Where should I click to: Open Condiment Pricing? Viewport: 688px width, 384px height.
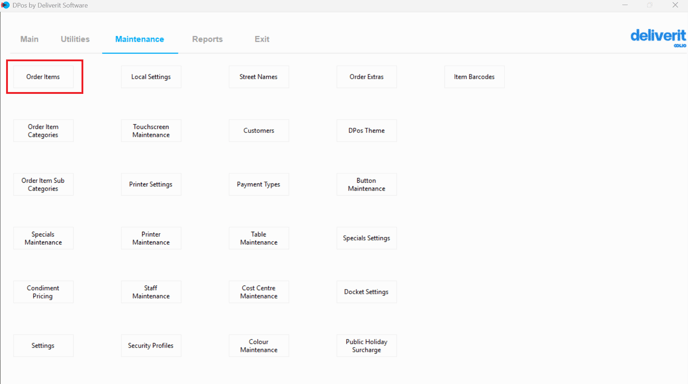click(x=43, y=292)
